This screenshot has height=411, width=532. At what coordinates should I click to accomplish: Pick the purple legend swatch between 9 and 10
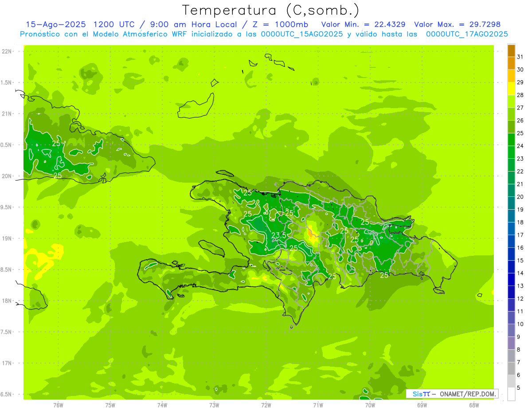(x=511, y=330)
